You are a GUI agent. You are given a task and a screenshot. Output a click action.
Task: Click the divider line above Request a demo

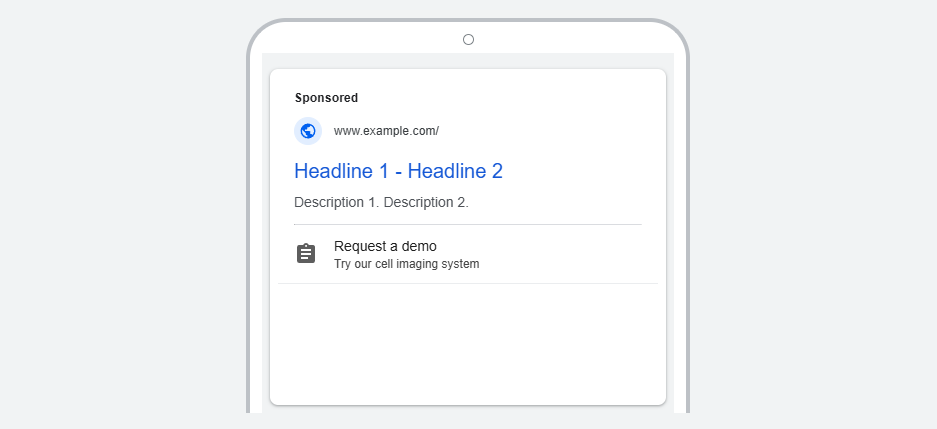coord(468,225)
